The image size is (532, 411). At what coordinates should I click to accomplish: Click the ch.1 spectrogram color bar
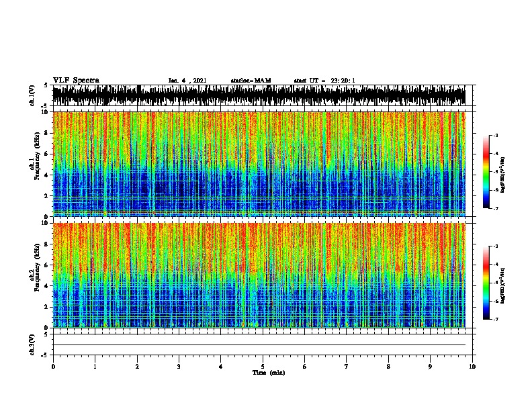point(486,172)
